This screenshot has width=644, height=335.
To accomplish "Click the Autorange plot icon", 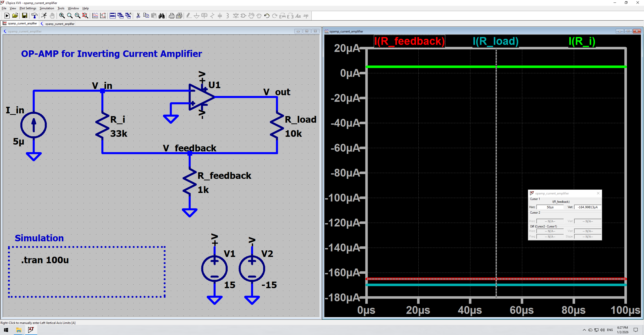I will coord(103,16).
